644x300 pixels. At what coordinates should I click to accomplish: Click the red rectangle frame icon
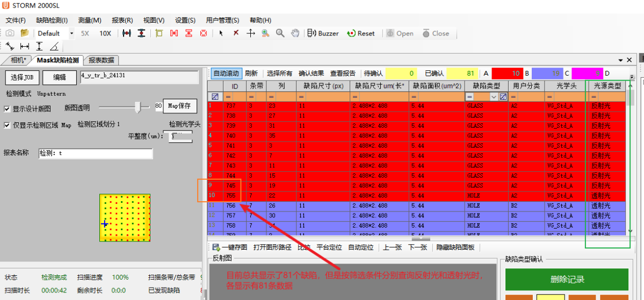click(x=204, y=33)
